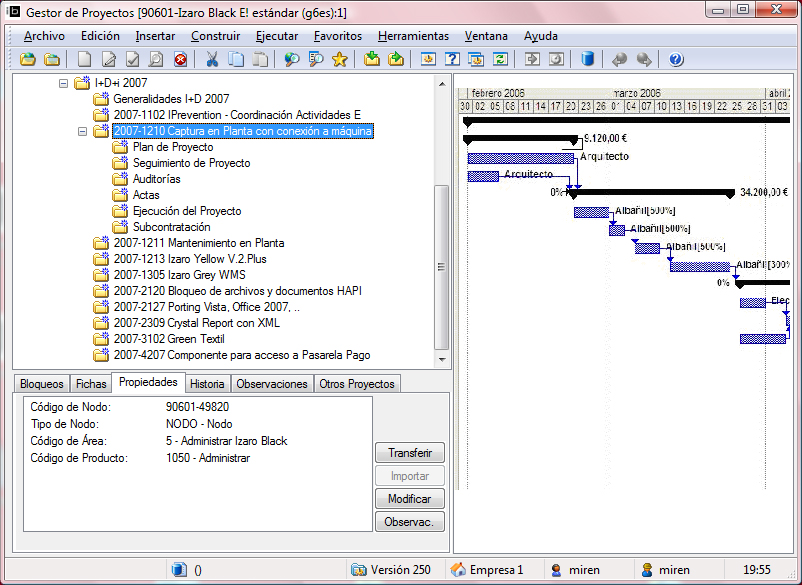Click the edit document pencil toolbar icon
802x585 pixels.
pyautogui.click(x=108, y=59)
